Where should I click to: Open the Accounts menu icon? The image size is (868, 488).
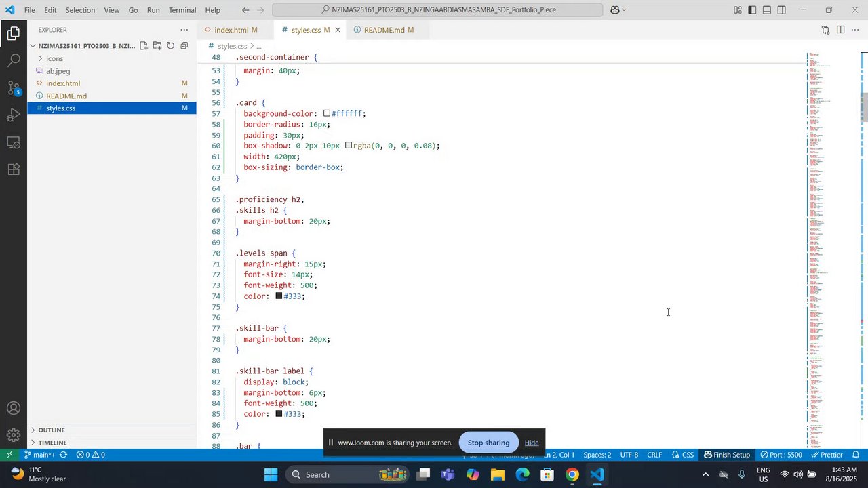(14, 409)
